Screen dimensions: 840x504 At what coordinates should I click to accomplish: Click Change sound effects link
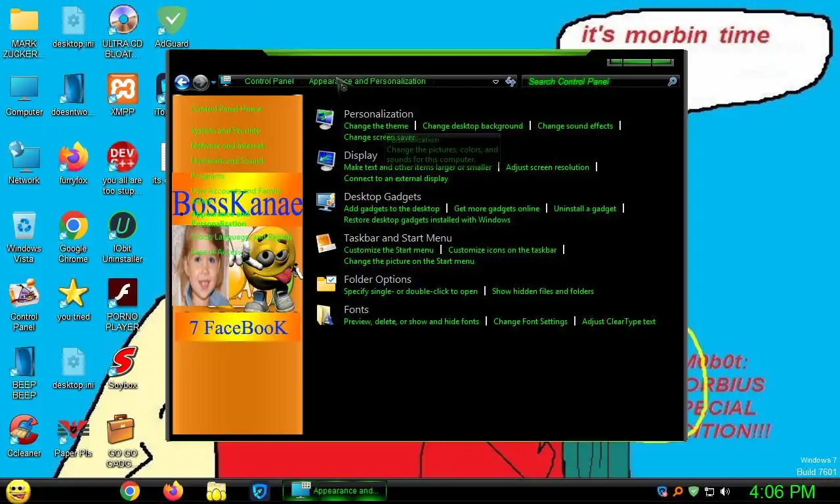[x=575, y=126]
